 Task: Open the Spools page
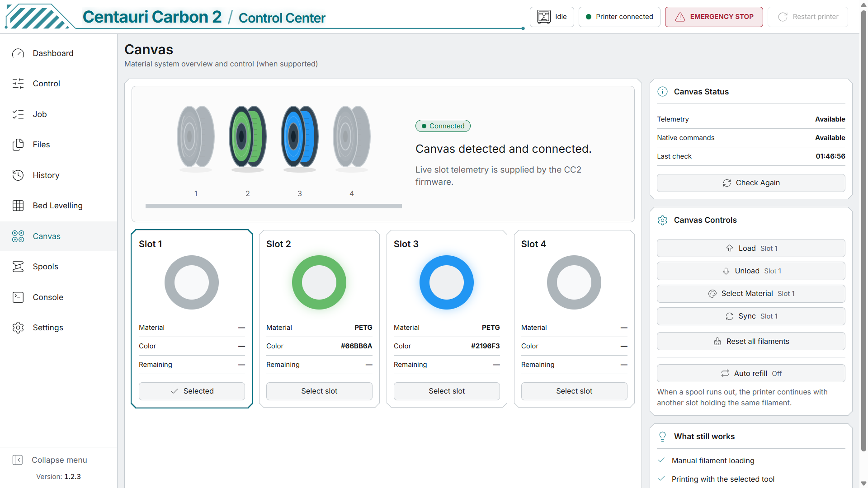click(x=59, y=267)
